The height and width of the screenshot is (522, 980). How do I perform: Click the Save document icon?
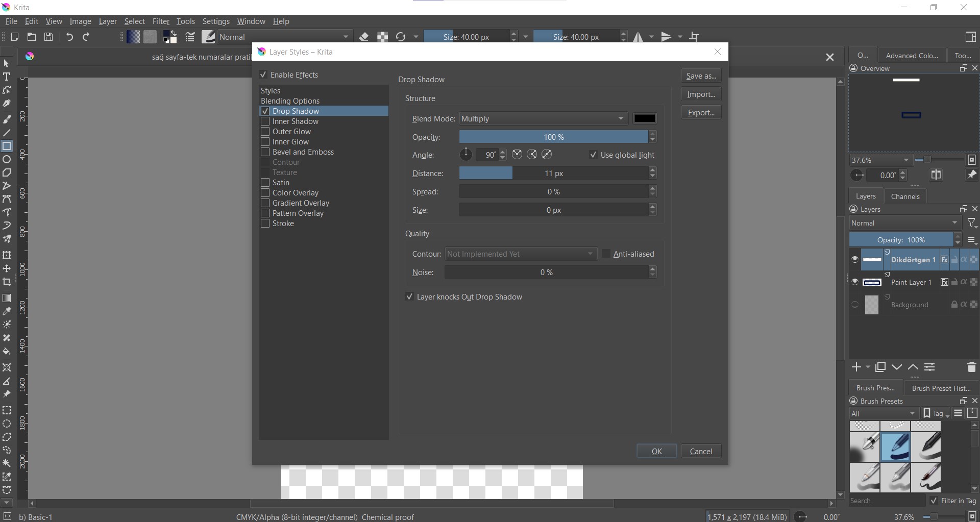48,37
